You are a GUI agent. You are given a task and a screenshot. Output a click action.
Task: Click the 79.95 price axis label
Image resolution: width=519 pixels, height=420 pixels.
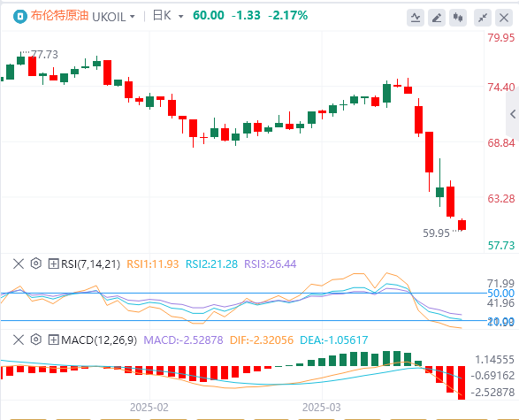pyautogui.click(x=501, y=38)
